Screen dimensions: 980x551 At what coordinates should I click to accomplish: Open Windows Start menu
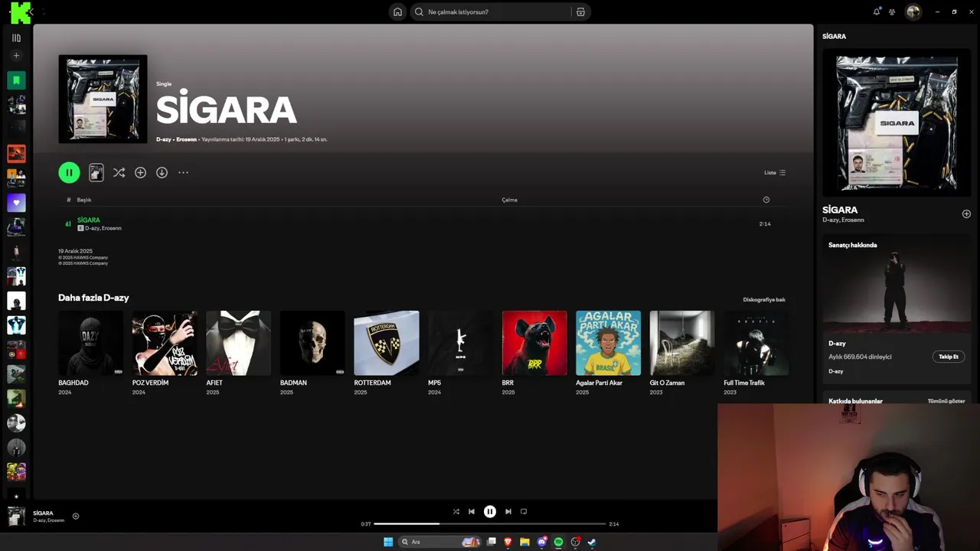click(388, 542)
